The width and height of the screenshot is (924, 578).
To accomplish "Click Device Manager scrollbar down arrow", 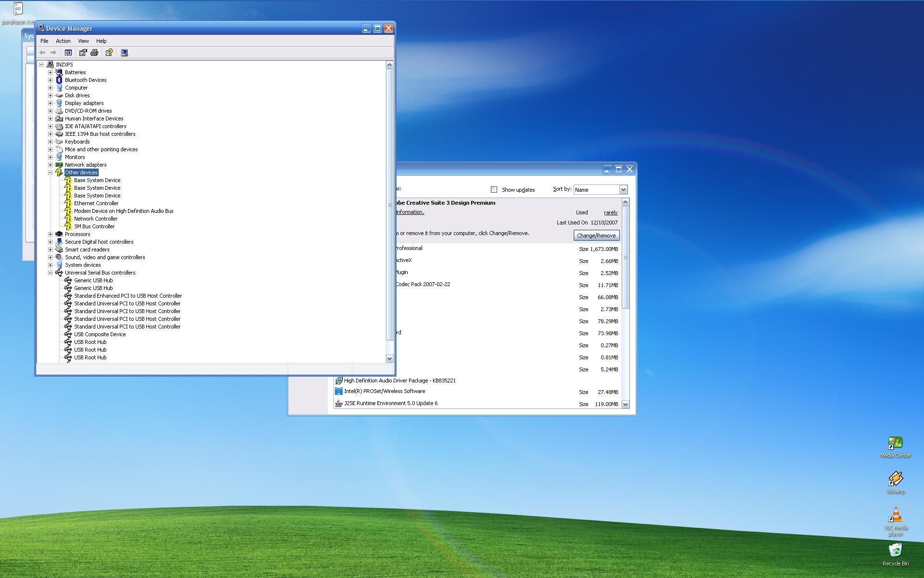I will point(390,358).
